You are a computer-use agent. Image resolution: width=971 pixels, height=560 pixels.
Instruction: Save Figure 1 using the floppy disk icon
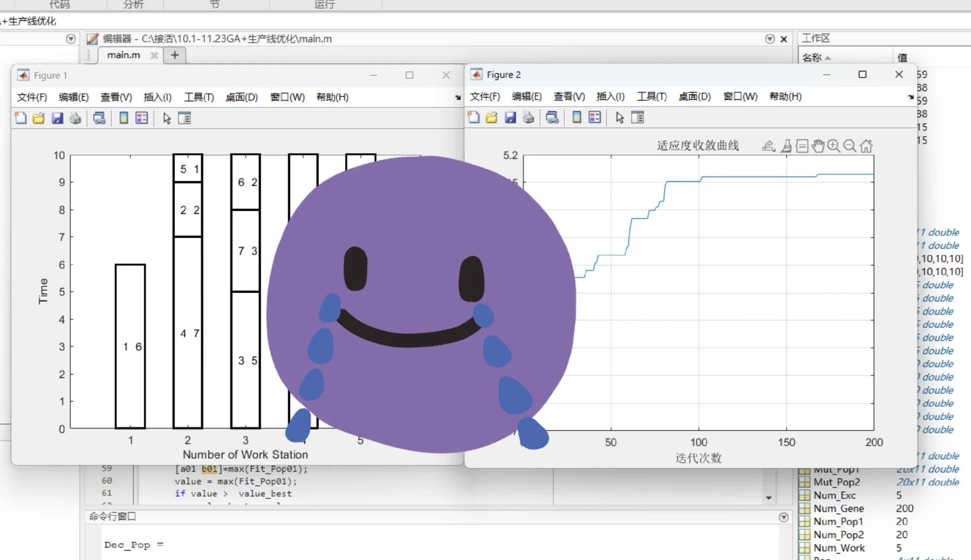57,118
